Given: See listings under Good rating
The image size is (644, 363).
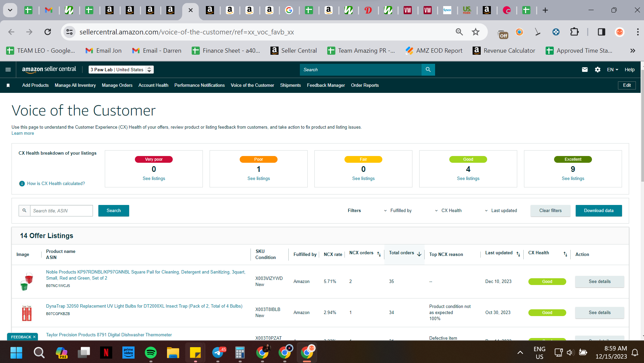Looking at the screenshot, I should 468,179.
